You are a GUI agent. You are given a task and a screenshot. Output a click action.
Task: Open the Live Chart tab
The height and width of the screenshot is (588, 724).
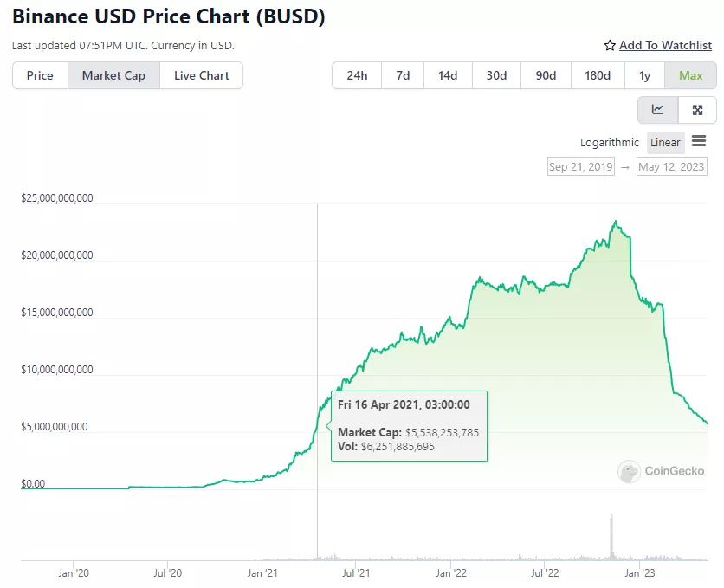201,75
